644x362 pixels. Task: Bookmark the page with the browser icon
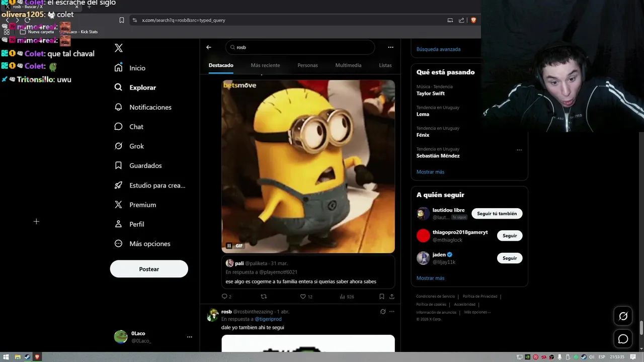point(122,20)
